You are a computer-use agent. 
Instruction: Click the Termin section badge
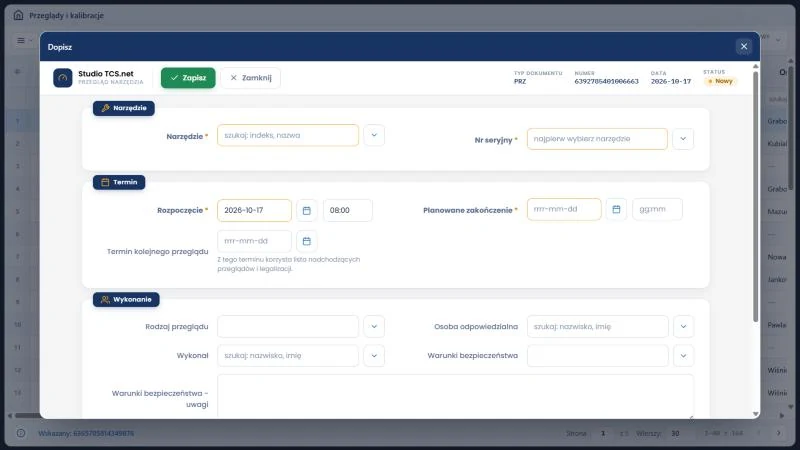click(x=119, y=182)
